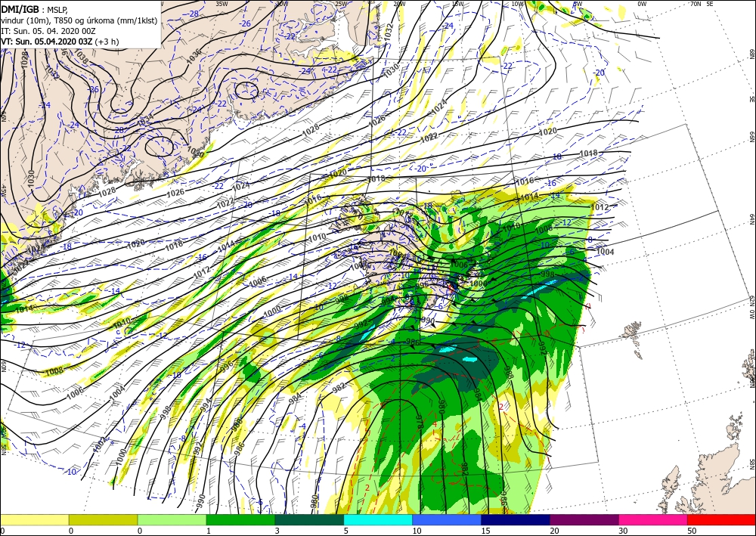Select the red 50 mm legend swatch
This screenshot has height=536, width=756.
[x=721, y=519]
